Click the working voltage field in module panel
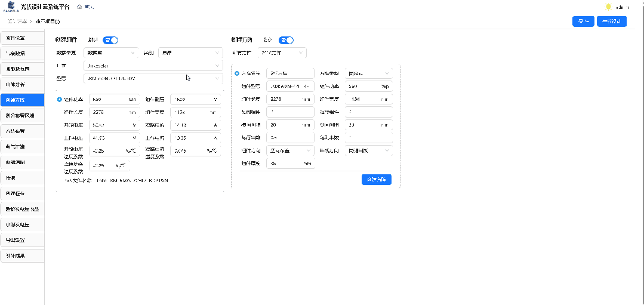The width and height of the screenshot is (644, 305). pos(114,138)
